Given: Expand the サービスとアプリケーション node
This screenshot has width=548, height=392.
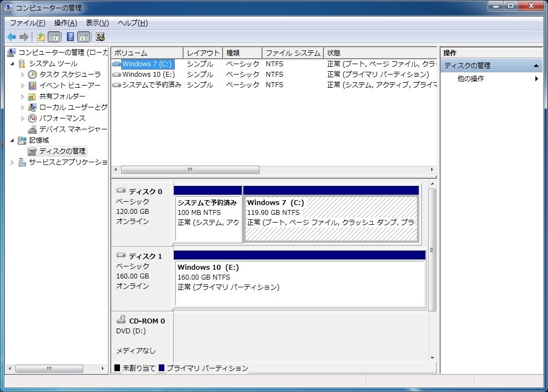Looking at the screenshot, I should pos(12,162).
